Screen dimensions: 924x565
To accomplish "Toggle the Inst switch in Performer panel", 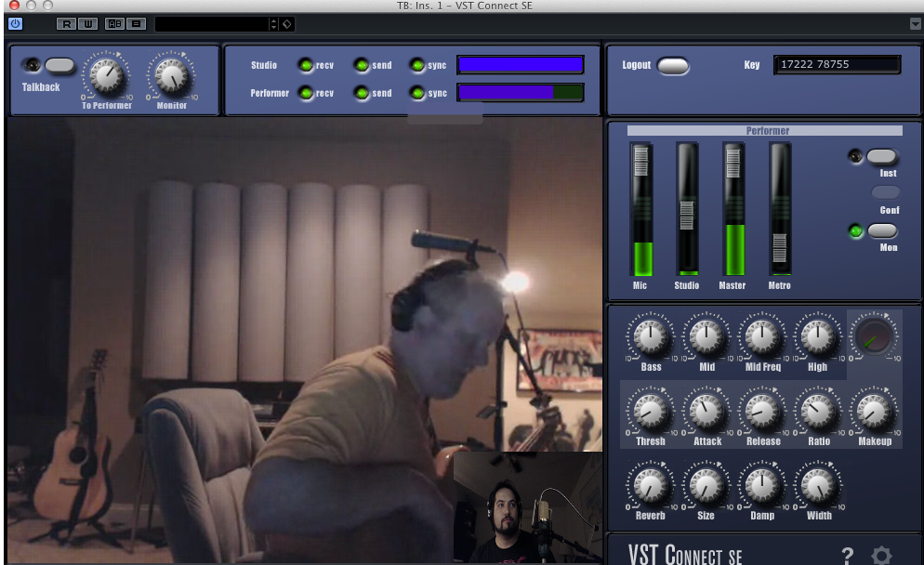I will (882, 157).
